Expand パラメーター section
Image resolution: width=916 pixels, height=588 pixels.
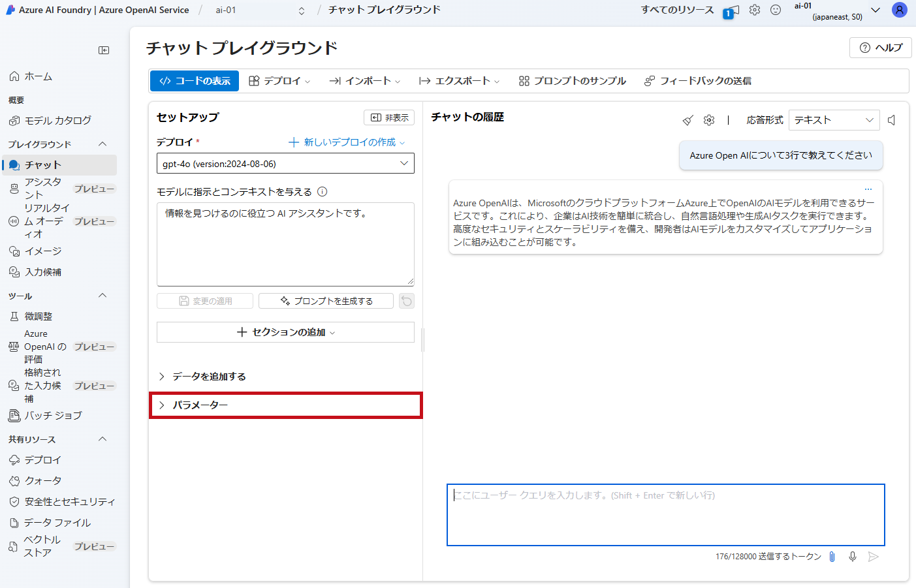tap(285, 405)
